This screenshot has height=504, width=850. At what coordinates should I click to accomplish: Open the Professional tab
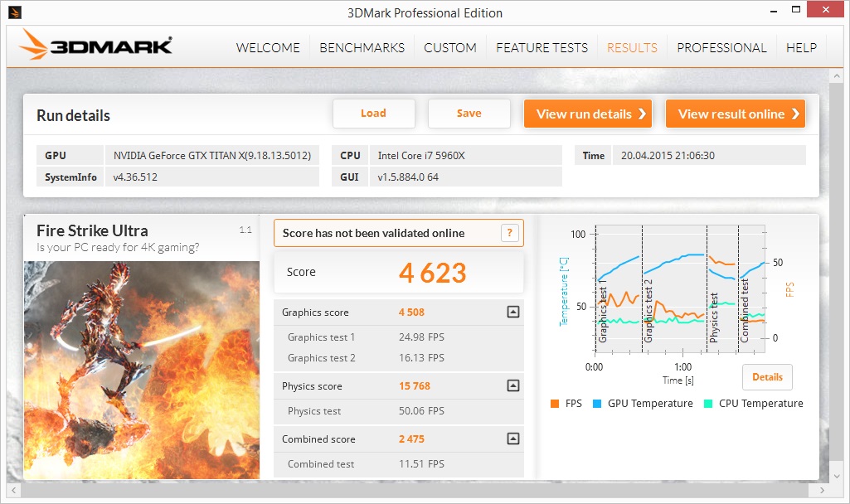[x=721, y=48]
